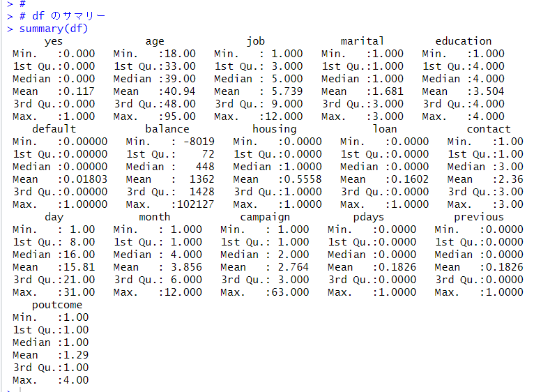Click the balance mean value 1362
Screen dimensions: 534x392
202,179
